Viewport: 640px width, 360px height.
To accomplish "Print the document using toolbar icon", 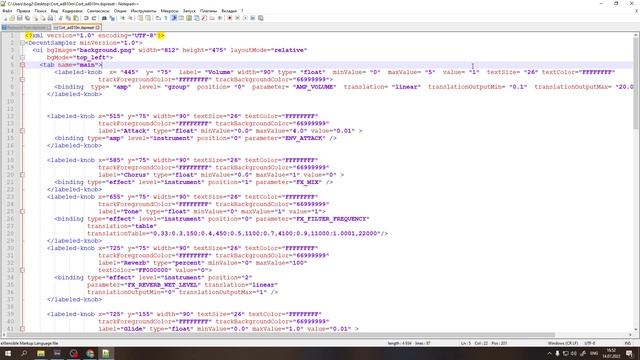I will (x=51, y=18).
